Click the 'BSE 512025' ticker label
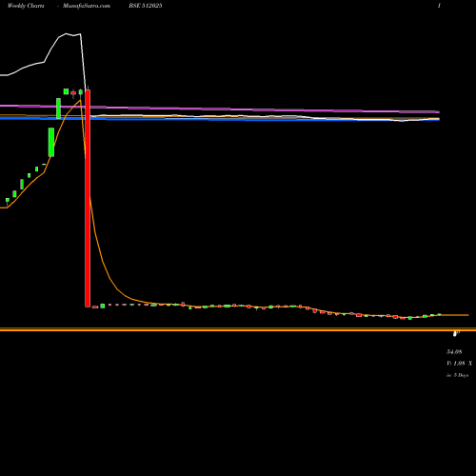 [x=146, y=6]
